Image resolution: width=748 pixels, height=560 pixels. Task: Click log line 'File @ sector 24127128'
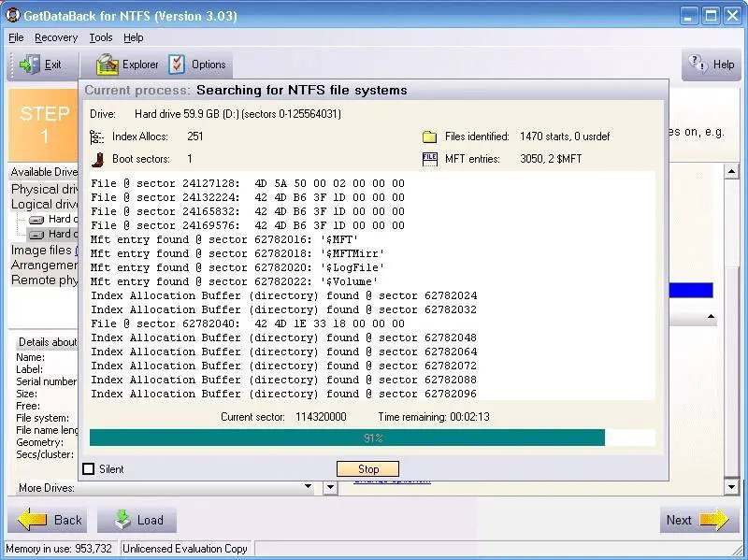pos(248,183)
